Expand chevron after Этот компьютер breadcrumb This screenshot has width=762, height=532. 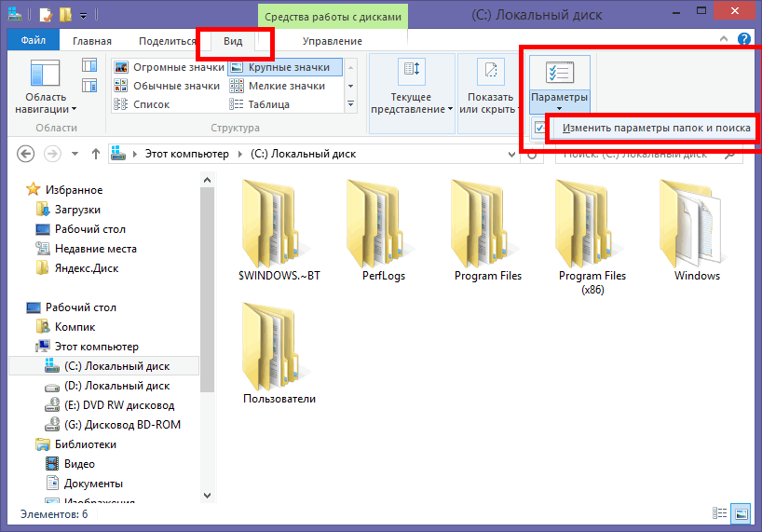[x=240, y=154]
